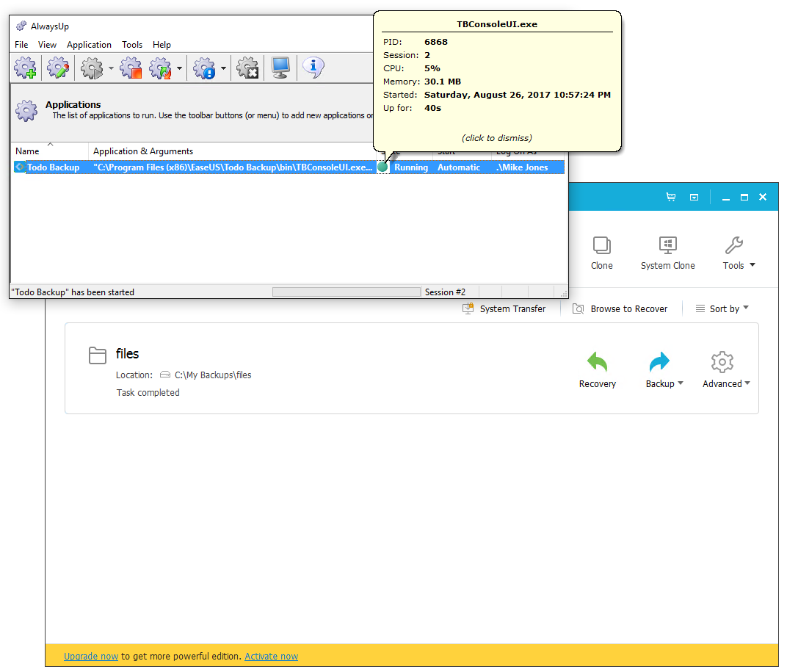This screenshot has width=787, height=672.
Task: Click the Clone button in EaseUS Todo Backup
Action: [x=602, y=253]
